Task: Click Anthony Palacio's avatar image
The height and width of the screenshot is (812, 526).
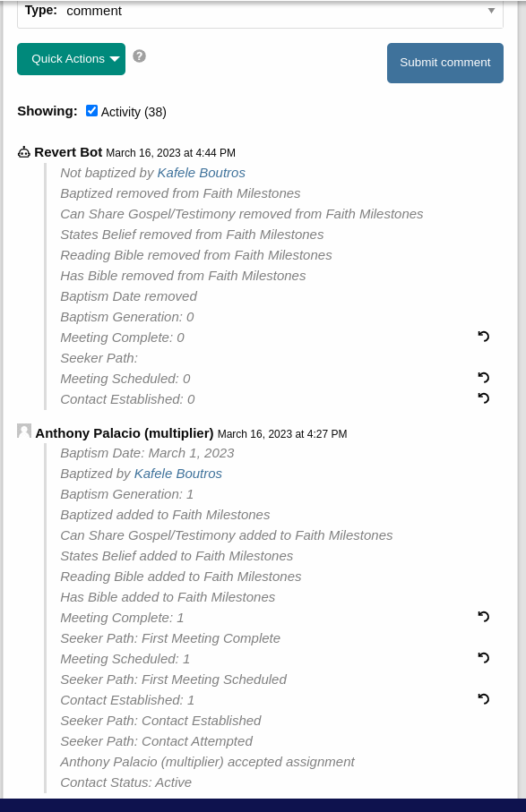Action: click(x=24, y=431)
